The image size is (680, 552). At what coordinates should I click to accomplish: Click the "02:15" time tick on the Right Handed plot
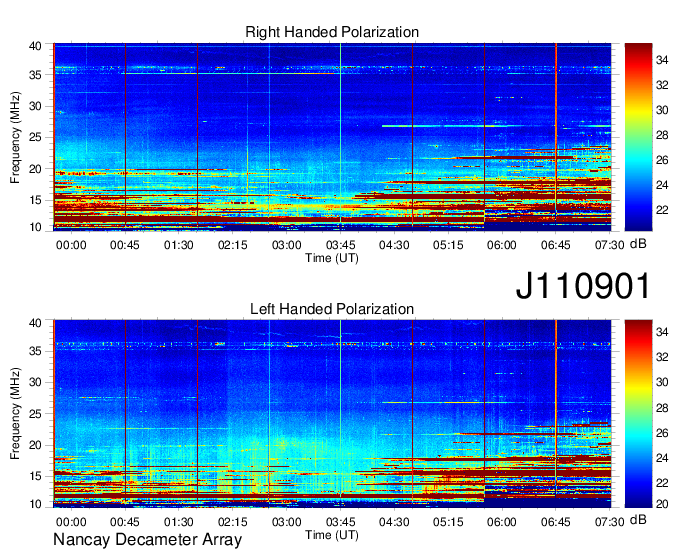pyautogui.click(x=232, y=245)
